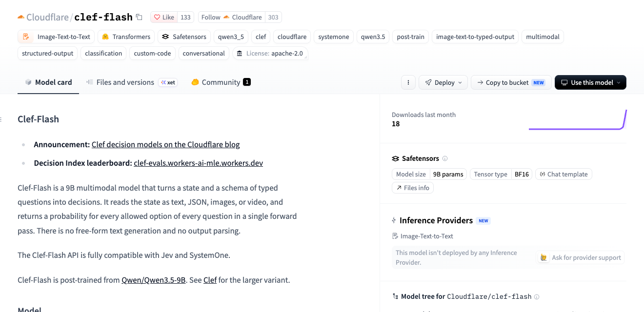The image size is (644, 312).
Task: Open the three-dot more options menu
Action: tap(408, 82)
